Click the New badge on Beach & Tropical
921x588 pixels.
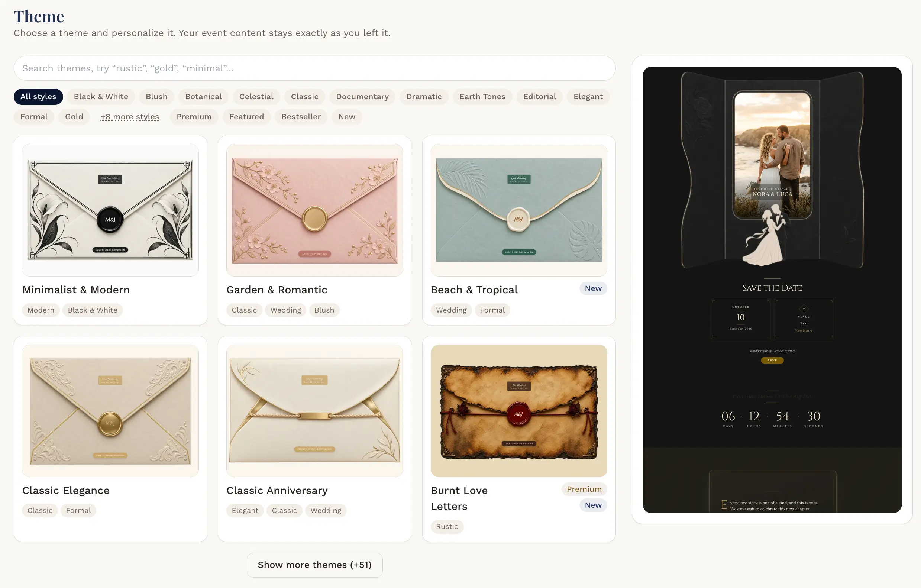click(x=593, y=288)
